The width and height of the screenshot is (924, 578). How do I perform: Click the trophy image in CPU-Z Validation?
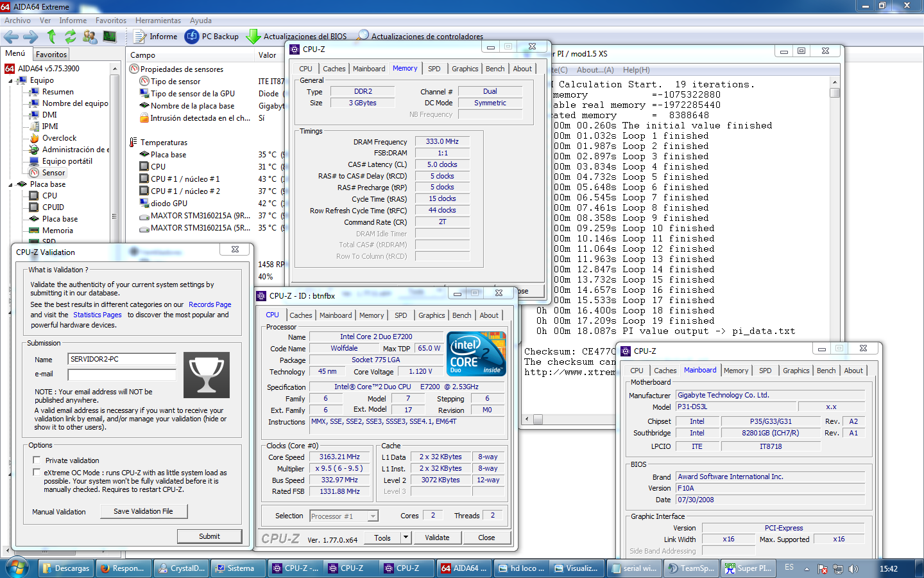pyautogui.click(x=206, y=375)
